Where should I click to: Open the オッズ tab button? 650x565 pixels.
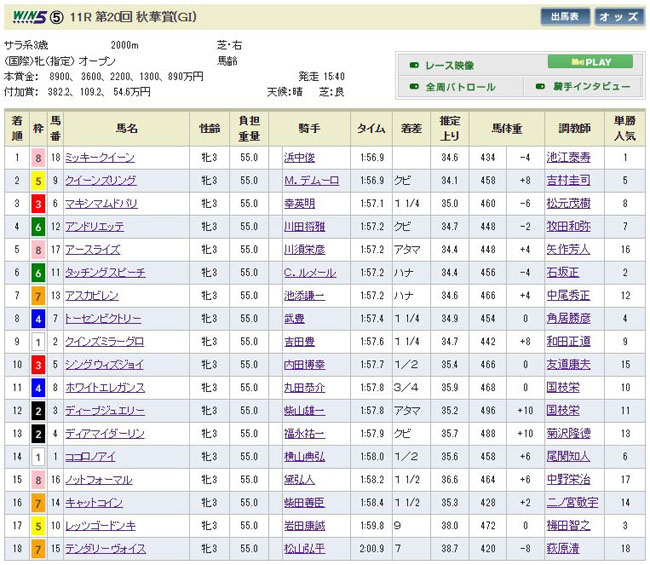click(x=619, y=17)
